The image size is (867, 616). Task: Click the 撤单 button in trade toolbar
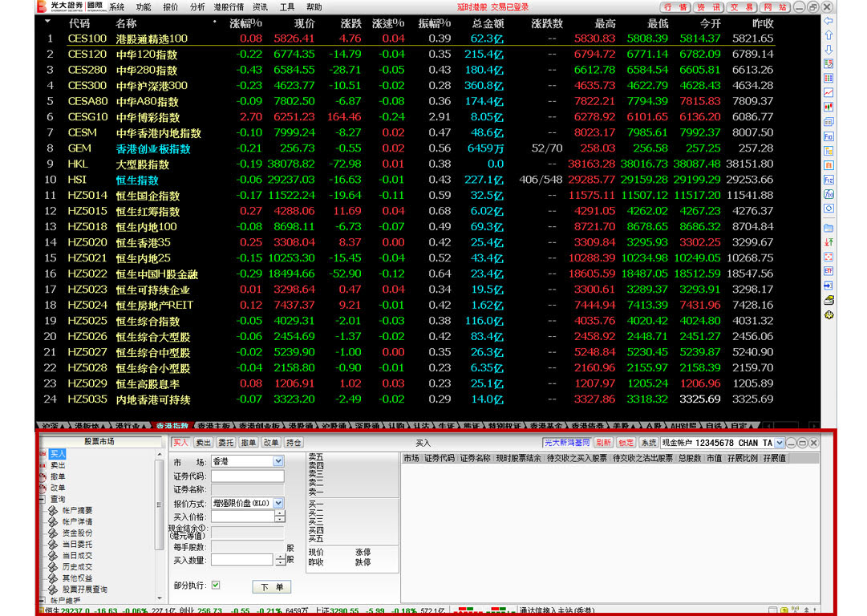coord(249,443)
